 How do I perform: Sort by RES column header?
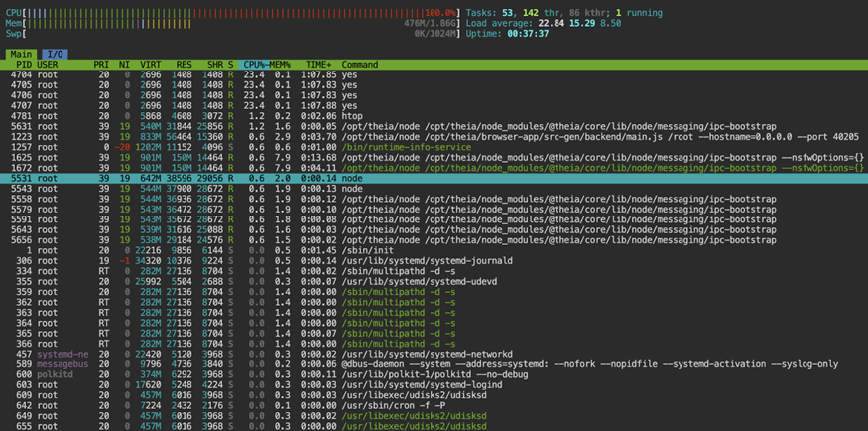[x=184, y=65]
